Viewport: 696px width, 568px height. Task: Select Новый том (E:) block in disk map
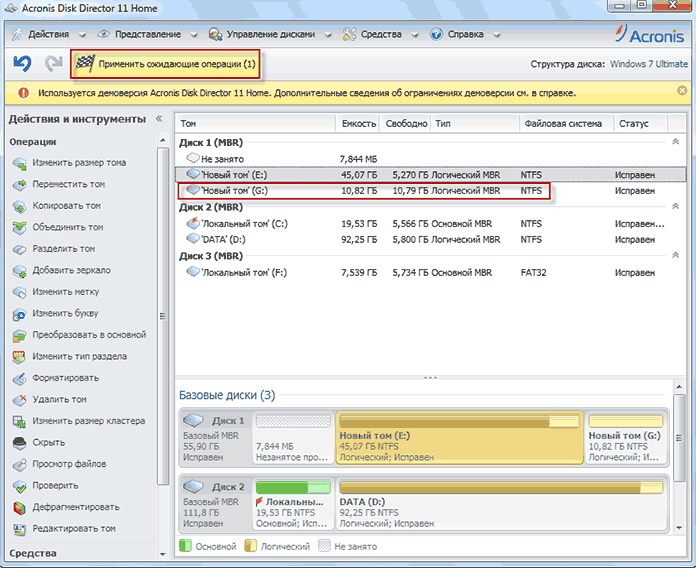pyautogui.click(x=459, y=438)
